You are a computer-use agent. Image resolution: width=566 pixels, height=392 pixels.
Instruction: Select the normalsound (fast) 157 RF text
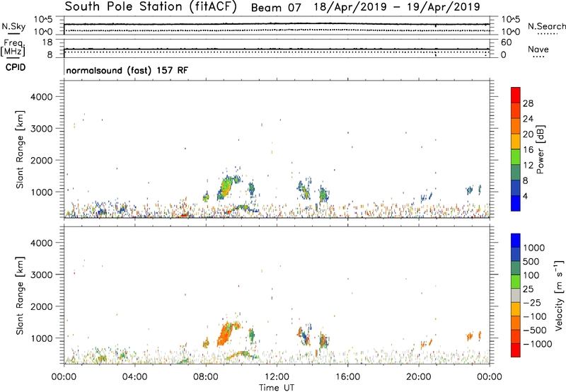tap(127, 70)
